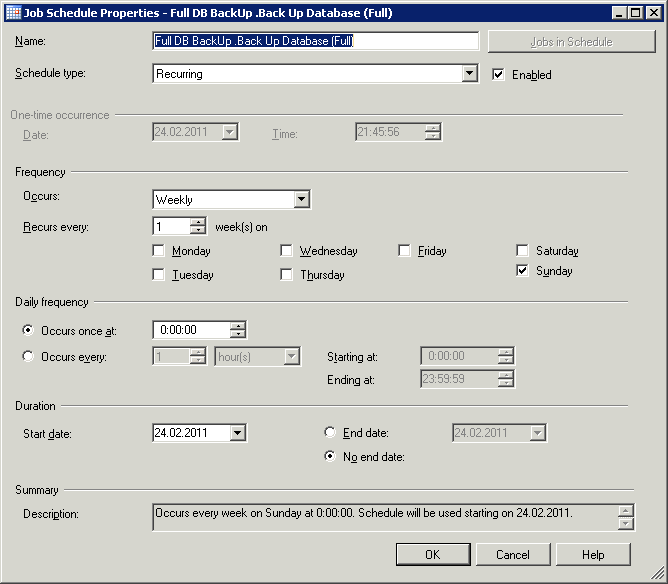Click the Occurs once at time field
The width and height of the screenshot is (668, 584).
click(192, 330)
